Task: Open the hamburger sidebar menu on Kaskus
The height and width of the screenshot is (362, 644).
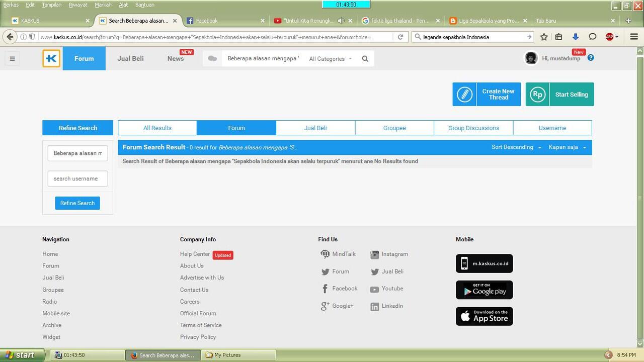Action: click(x=13, y=58)
